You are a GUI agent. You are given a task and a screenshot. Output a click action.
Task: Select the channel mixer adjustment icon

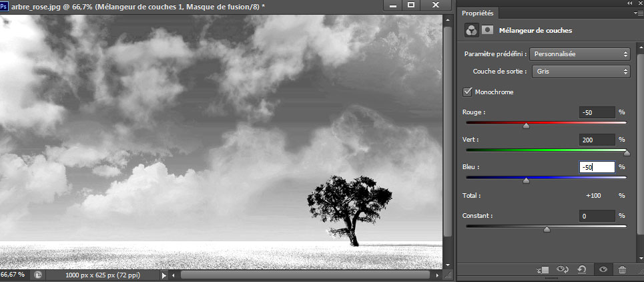[470, 30]
